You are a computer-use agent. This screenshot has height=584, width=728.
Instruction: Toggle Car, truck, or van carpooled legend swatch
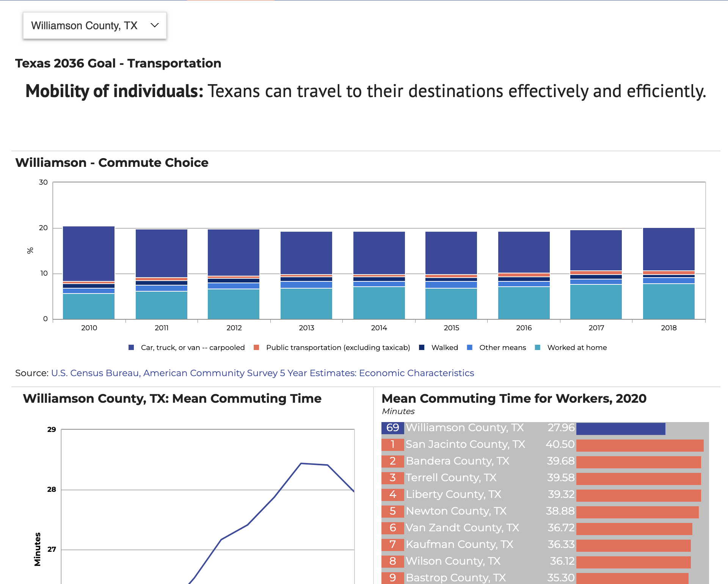tap(131, 347)
